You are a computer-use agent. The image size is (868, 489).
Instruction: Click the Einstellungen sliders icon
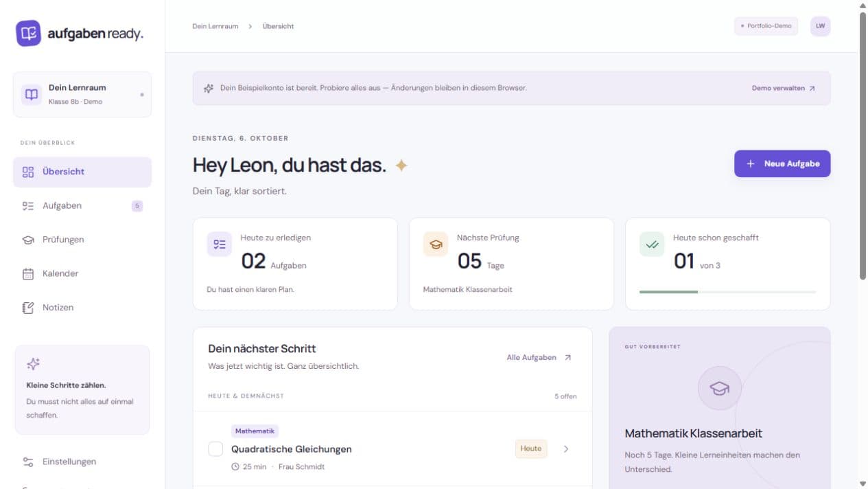(28, 462)
